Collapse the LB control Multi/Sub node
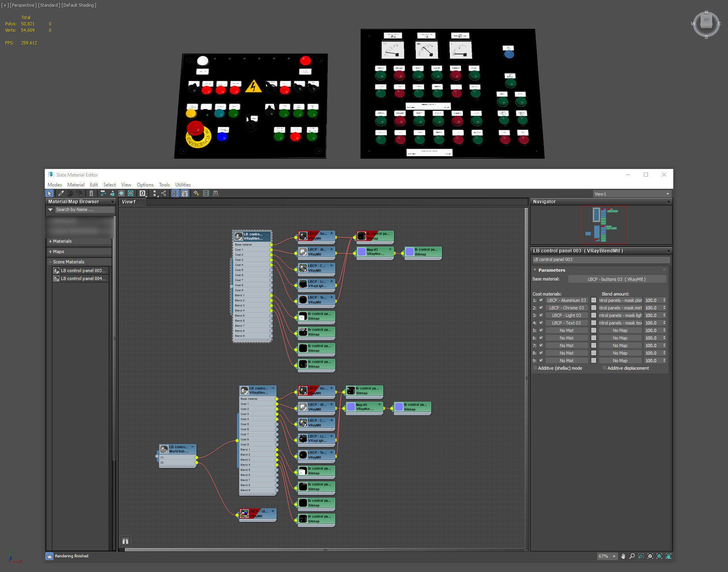Viewport: 728px width, 572px height. point(193,447)
